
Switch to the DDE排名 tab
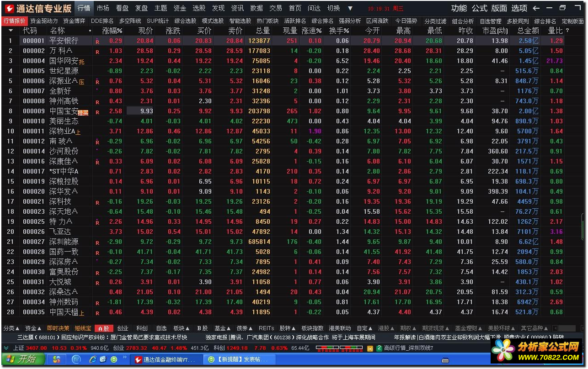point(102,21)
